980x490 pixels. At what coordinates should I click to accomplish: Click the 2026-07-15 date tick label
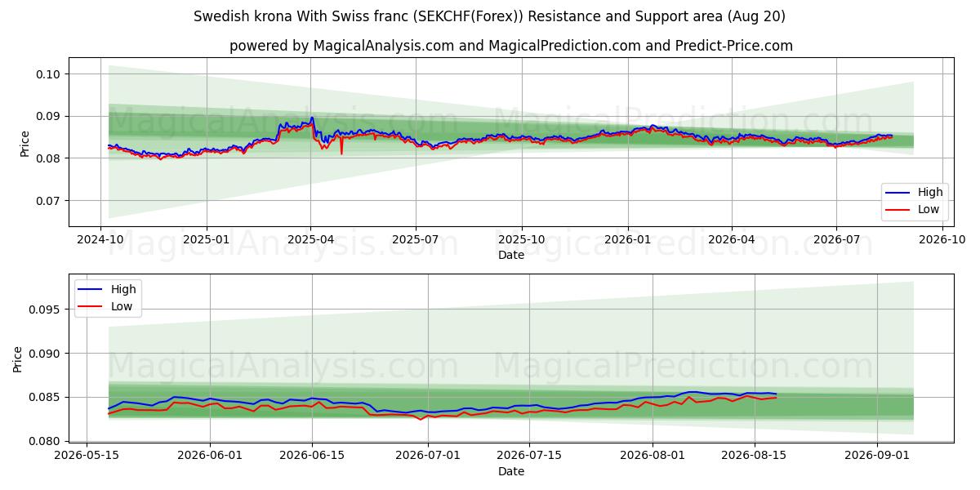tap(529, 456)
